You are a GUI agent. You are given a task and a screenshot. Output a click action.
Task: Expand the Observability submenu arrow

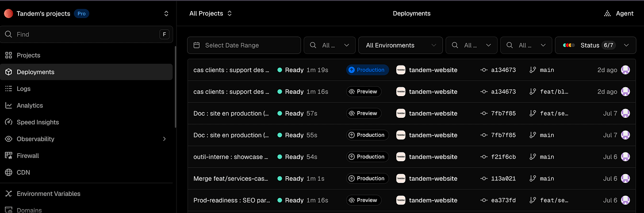click(x=165, y=139)
